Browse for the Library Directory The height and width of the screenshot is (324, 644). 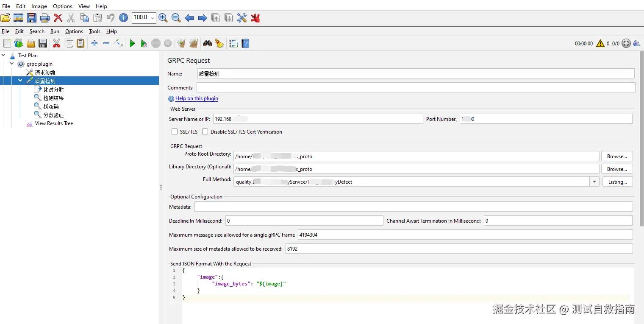tap(617, 169)
